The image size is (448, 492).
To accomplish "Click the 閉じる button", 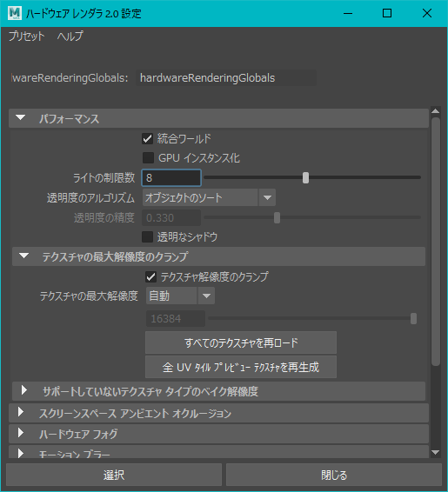I will click(334, 475).
